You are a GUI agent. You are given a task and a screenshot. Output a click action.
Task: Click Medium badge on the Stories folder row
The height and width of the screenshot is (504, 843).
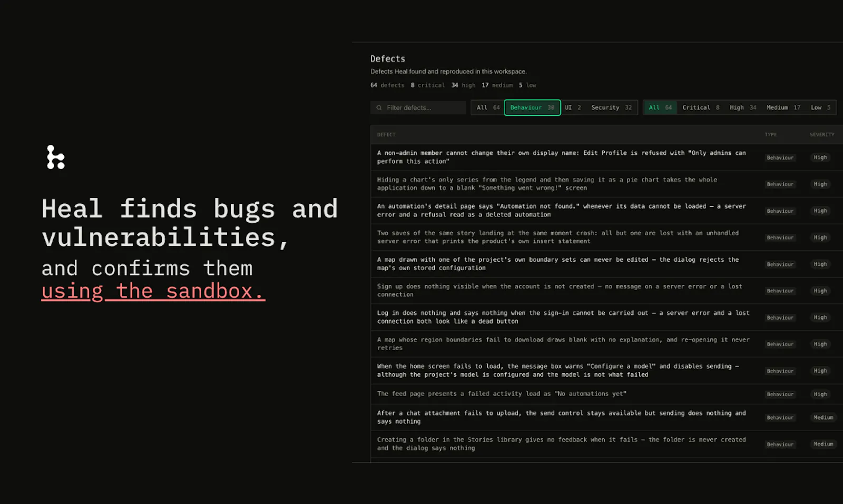[824, 444]
